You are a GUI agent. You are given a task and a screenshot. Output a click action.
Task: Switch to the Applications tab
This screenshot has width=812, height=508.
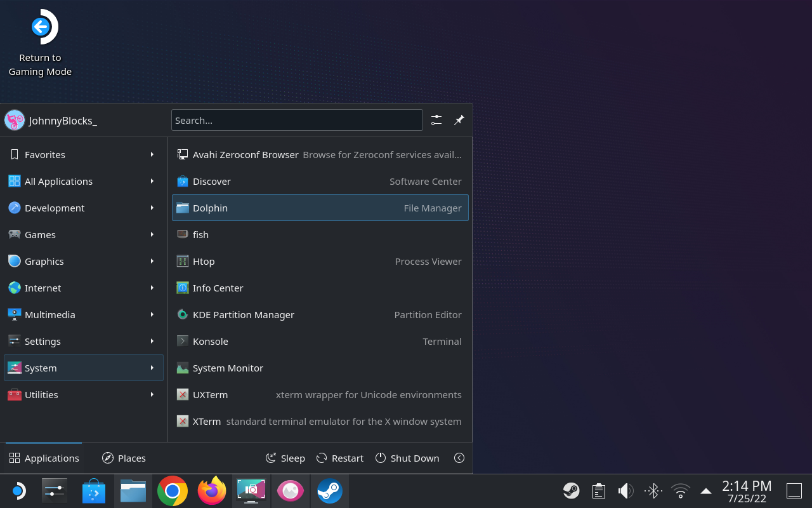pyautogui.click(x=44, y=458)
